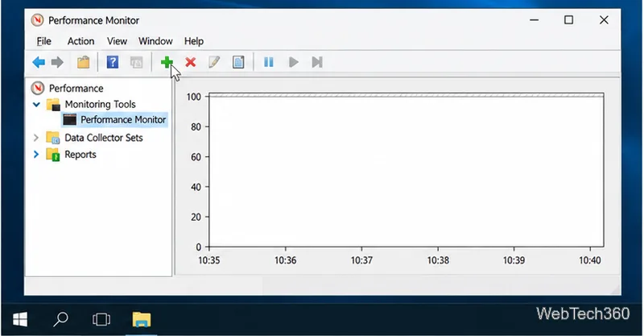
Task: Click the blue Back arrow in toolbar
Action: [x=39, y=62]
